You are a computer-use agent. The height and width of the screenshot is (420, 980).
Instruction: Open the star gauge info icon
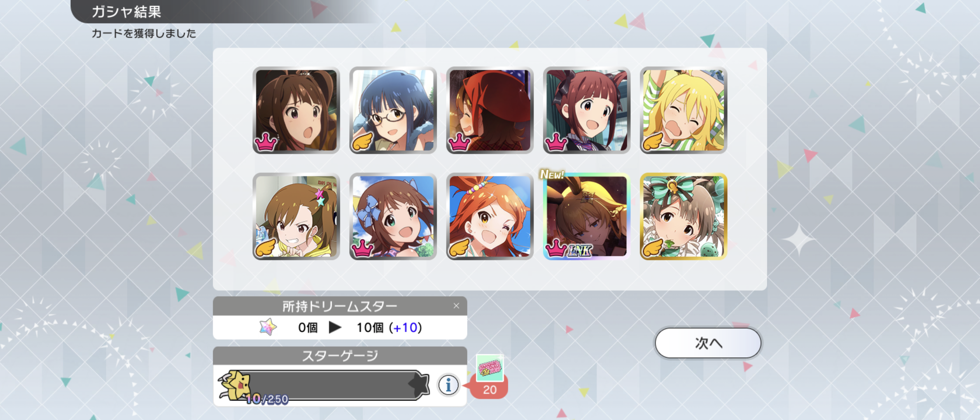tap(448, 385)
